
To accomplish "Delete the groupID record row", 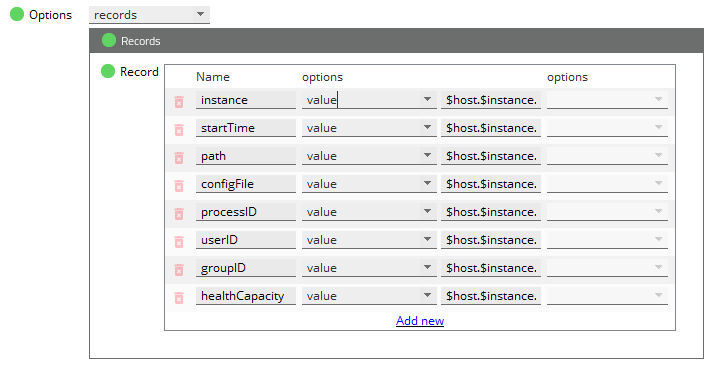I will pyautogui.click(x=179, y=270).
